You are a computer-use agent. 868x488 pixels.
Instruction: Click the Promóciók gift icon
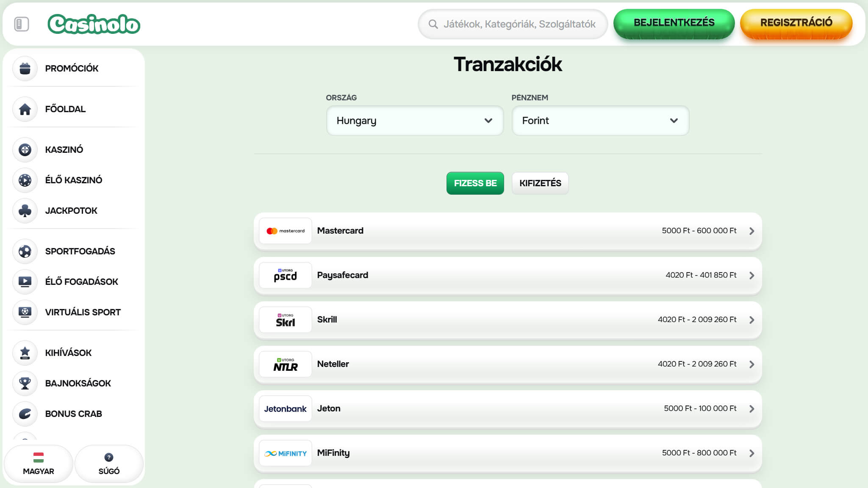(x=25, y=68)
